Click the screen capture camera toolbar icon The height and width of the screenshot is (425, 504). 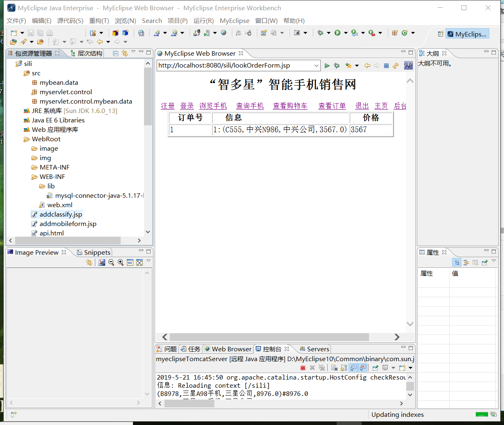click(x=297, y=33)
